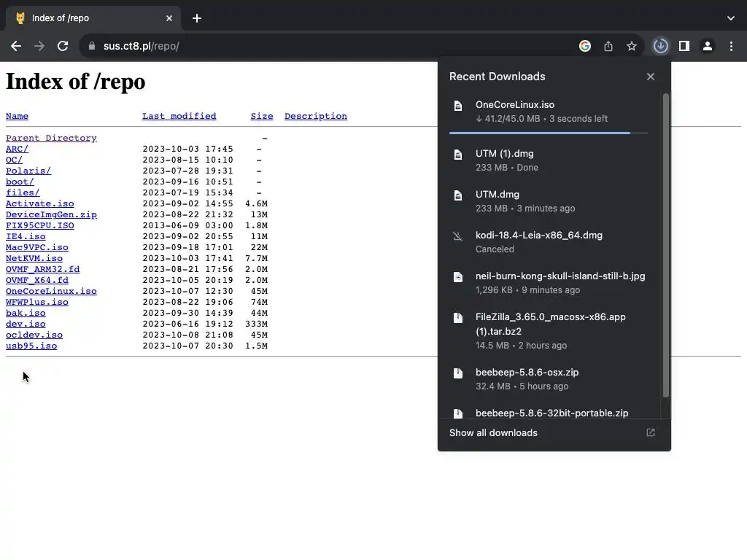Open the boot/ folder
This screenshot has width=747, height=560.
[x=20, y=182]
